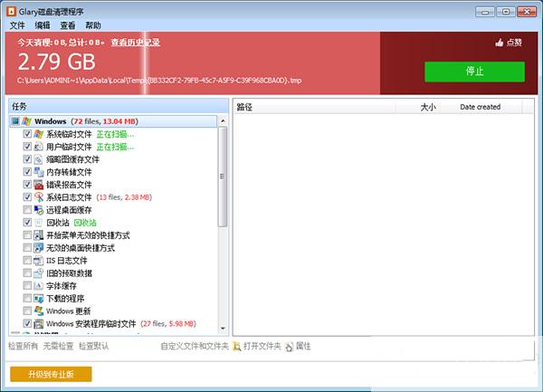Uncheck the 系统临时文件 checkbox
543x392 pixels.
click(27, 134)
